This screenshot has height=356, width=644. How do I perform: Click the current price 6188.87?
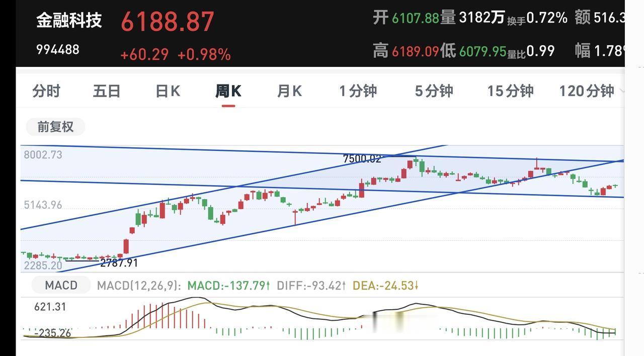pyautogui.click(x=168, y=22)
